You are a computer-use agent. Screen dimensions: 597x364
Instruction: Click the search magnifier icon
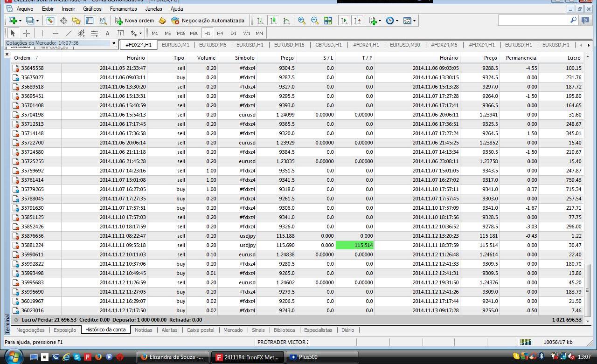(x=574, y=20)
